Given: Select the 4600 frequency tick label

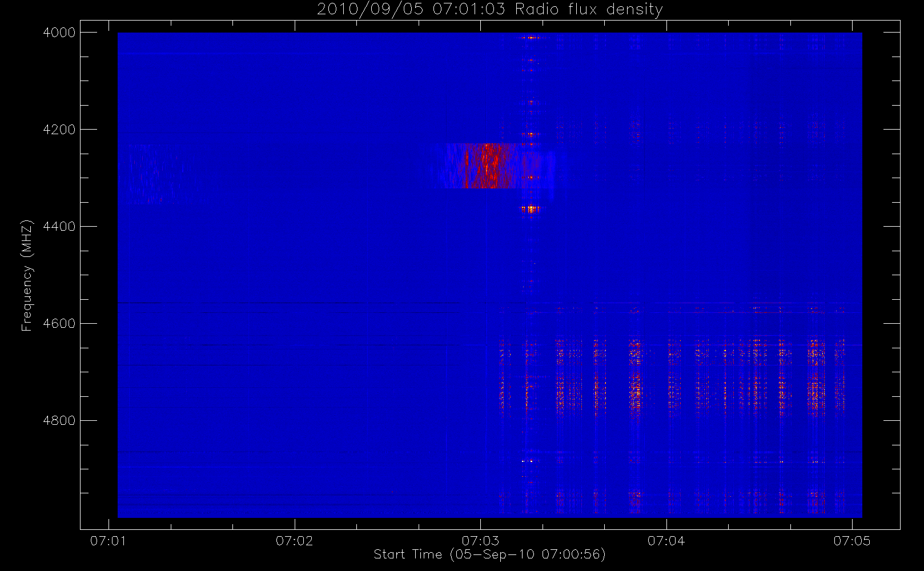Looking at the screenshot, I should click(59, 324).
